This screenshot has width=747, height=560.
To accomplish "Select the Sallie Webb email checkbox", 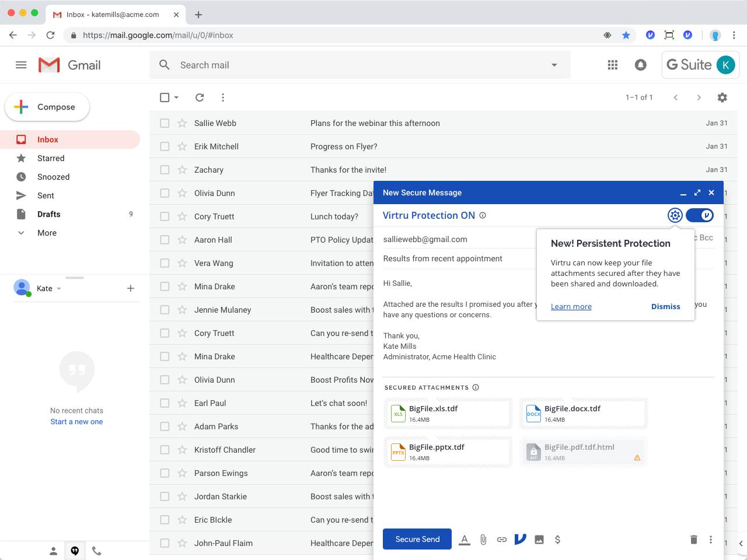I will [x=165, y=123].
